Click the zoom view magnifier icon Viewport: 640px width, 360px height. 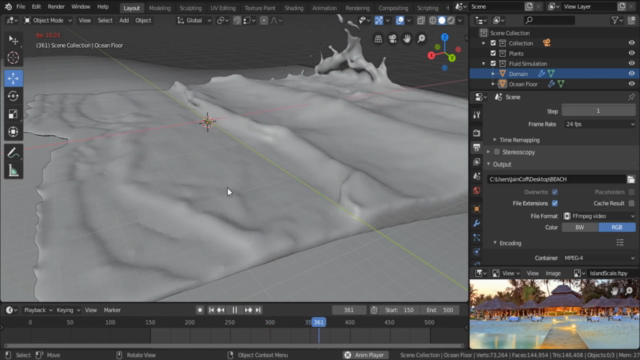[421, 39]
